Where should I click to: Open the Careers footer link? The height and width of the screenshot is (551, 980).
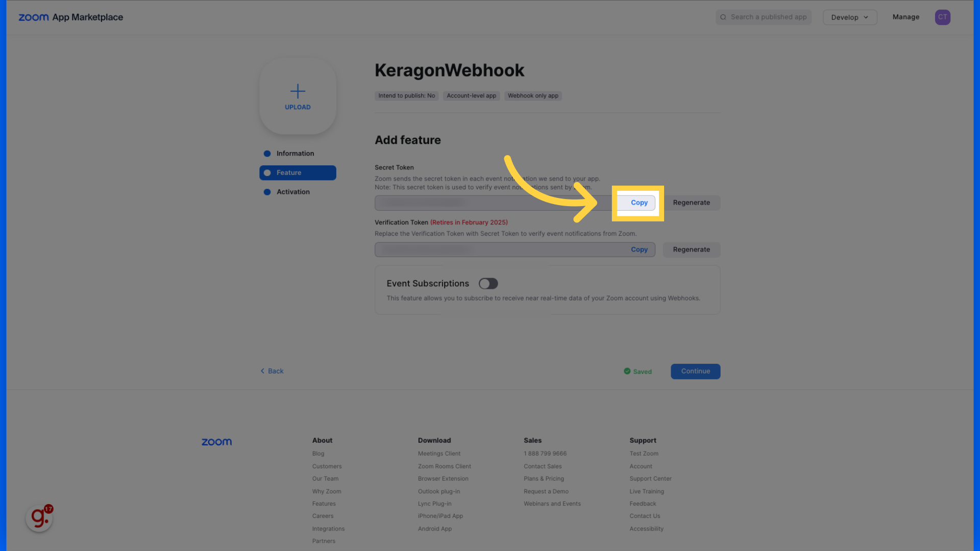323,516
